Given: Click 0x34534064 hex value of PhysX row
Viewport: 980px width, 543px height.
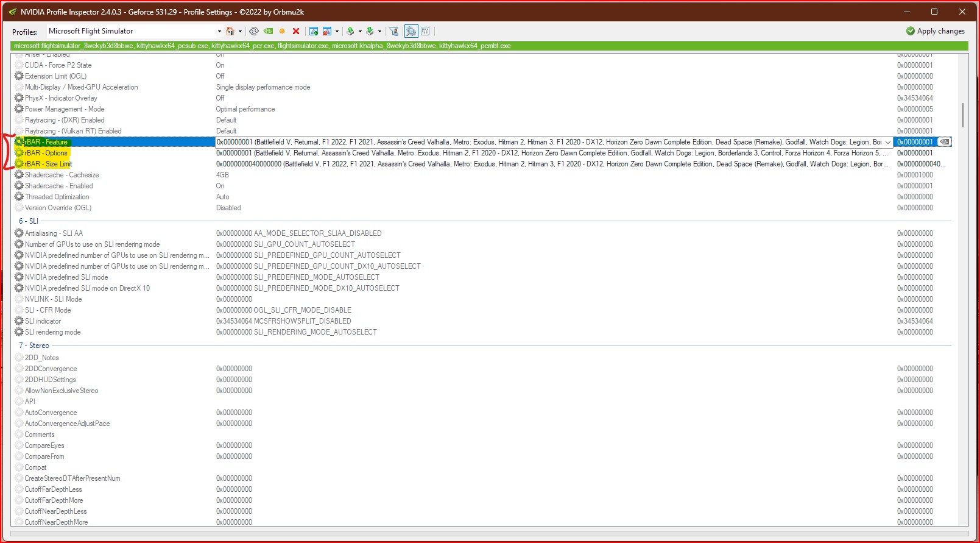Looking at the screenshot, I should 915,98.
